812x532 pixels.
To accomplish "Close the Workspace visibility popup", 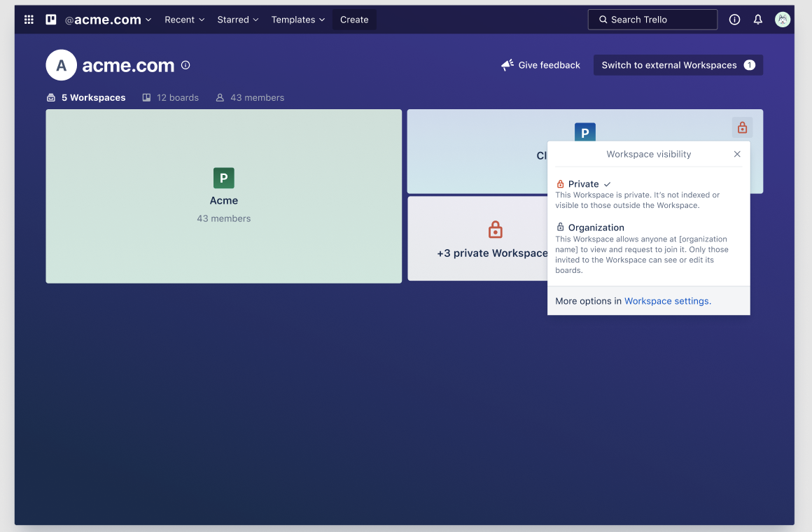I will 737,155.
